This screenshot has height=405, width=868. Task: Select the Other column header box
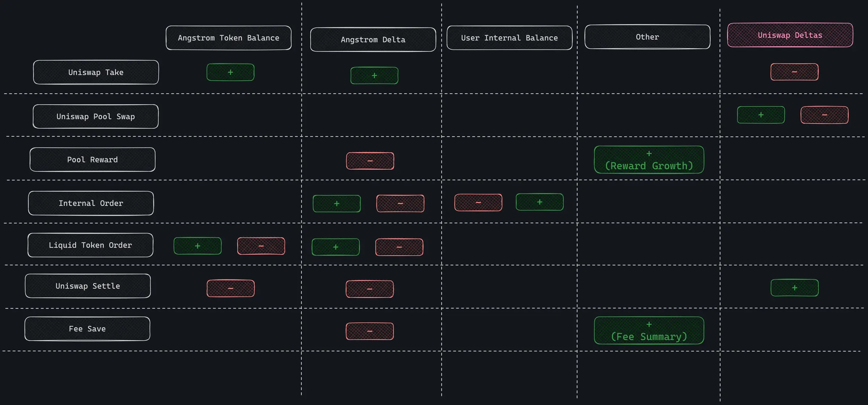pyautogui.click(x=647, y=37)
